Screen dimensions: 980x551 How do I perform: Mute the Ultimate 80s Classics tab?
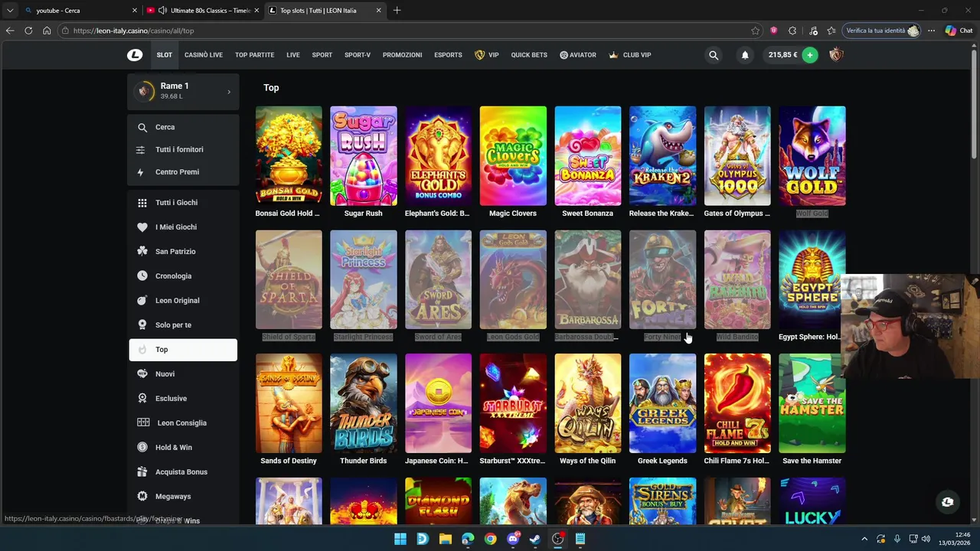(x=162, y=10)
